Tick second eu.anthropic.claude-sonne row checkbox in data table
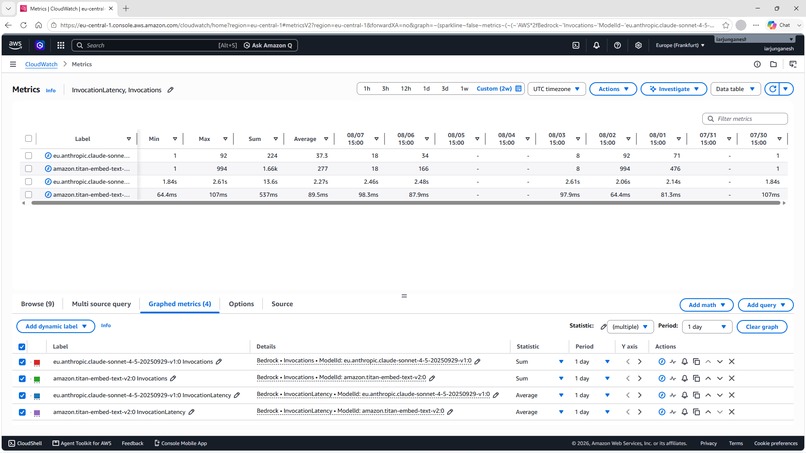Screen dimensions: 806x453 click(28, 182)
